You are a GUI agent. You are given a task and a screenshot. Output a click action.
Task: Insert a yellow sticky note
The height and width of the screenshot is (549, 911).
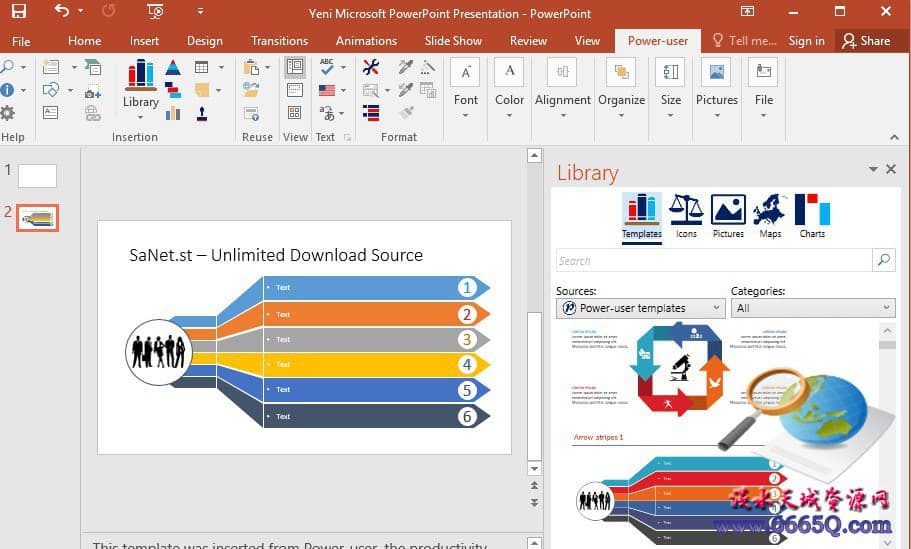pyautogui.click(x=202, y=90)
